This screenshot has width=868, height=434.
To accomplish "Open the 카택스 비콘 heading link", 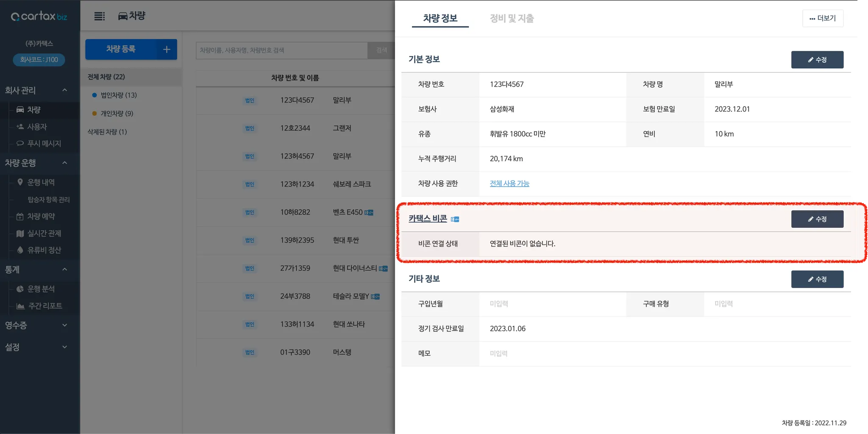I will click(x=428, y=218).
